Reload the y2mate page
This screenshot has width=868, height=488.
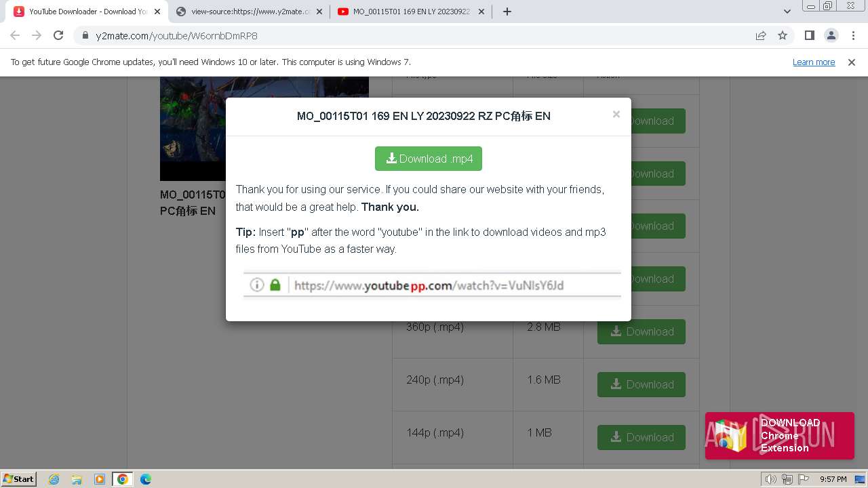58,35
